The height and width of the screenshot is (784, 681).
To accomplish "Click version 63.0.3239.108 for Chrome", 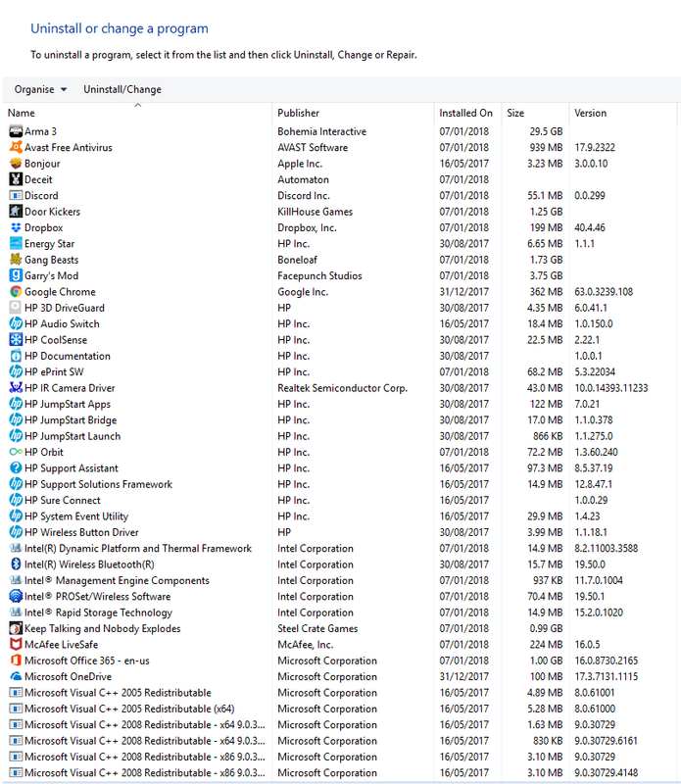I will pyautogui.click(x=604, y=291).
